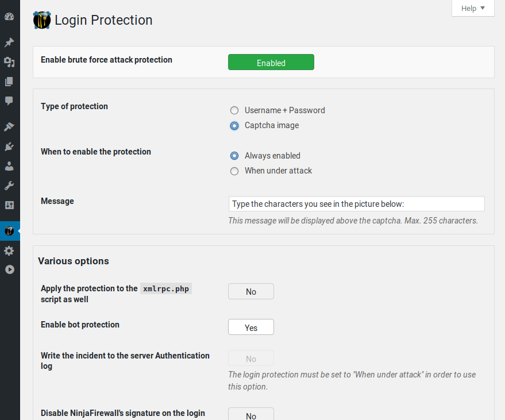The width and height of the screenshot is (505, 420).
Task: Open Tools via the wrench icon
Action: tap(9, 186)
